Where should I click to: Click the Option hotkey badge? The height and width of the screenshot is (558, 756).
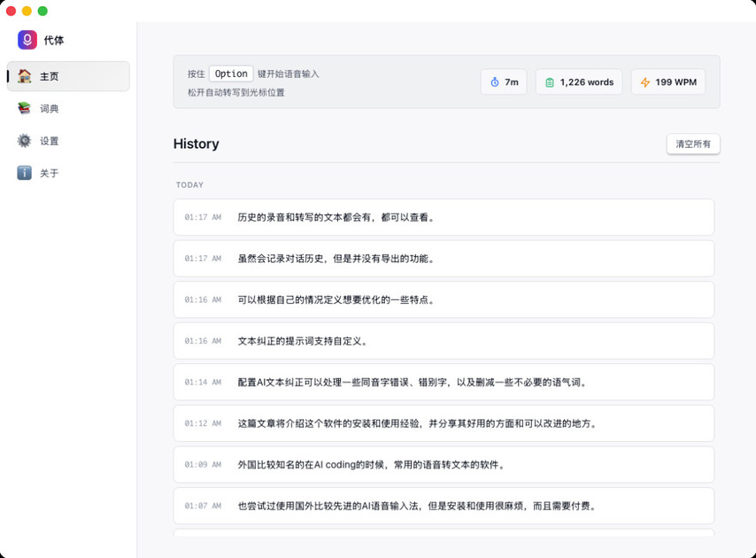pos(231,74)
